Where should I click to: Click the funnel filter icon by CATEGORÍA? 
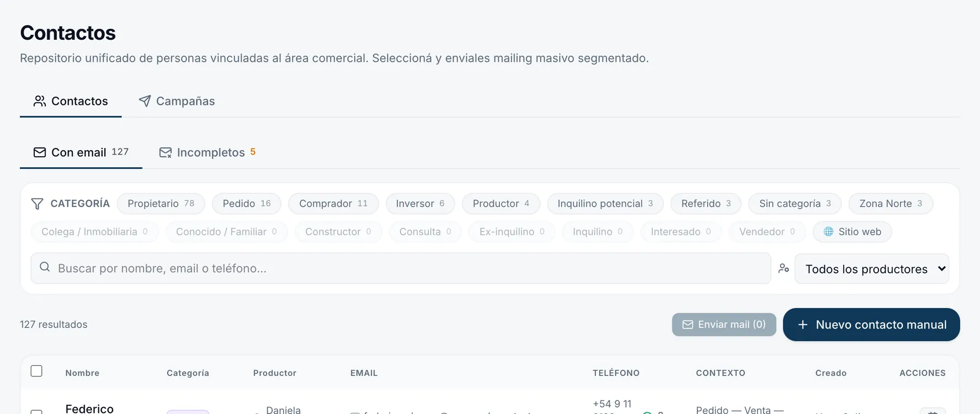pyautogui.click(x=37, y=204)
